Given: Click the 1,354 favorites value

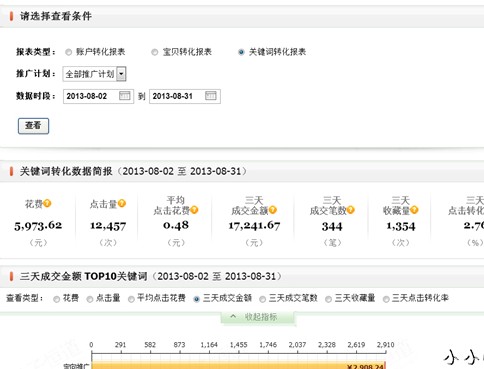Looking at the screenshot, I should [x=401, y=226].
